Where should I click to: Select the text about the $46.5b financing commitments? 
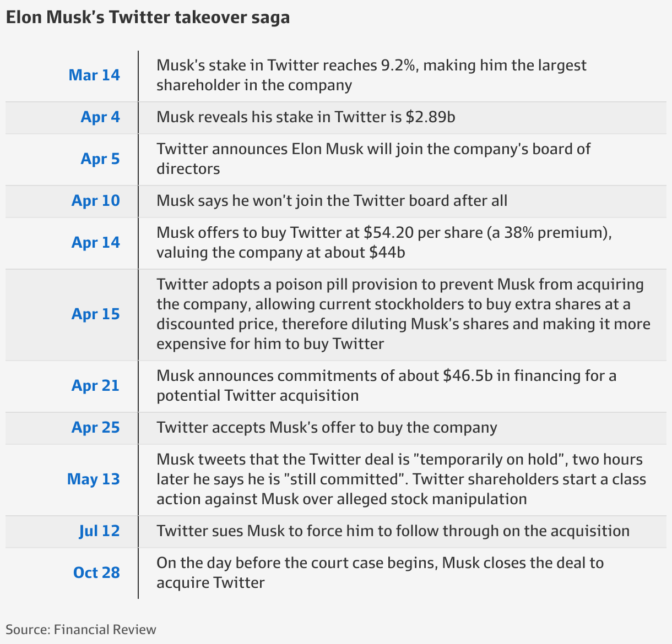[x=387, y=385]
